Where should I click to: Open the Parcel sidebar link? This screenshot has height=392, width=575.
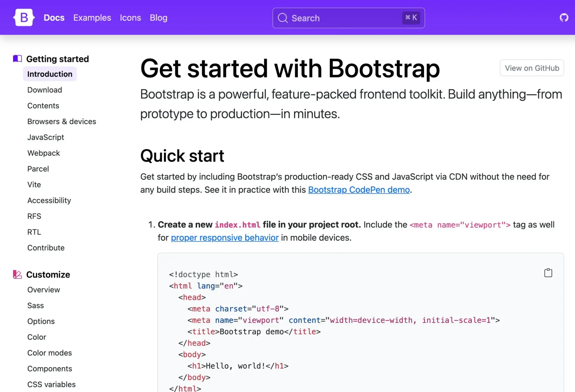click(x=38, y=169)
